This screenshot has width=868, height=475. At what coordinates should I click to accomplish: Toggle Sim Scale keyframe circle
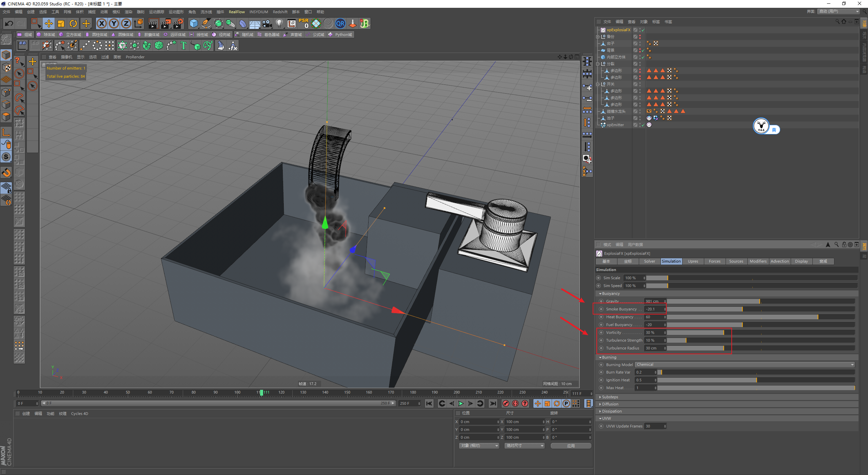tap(598, 278)
